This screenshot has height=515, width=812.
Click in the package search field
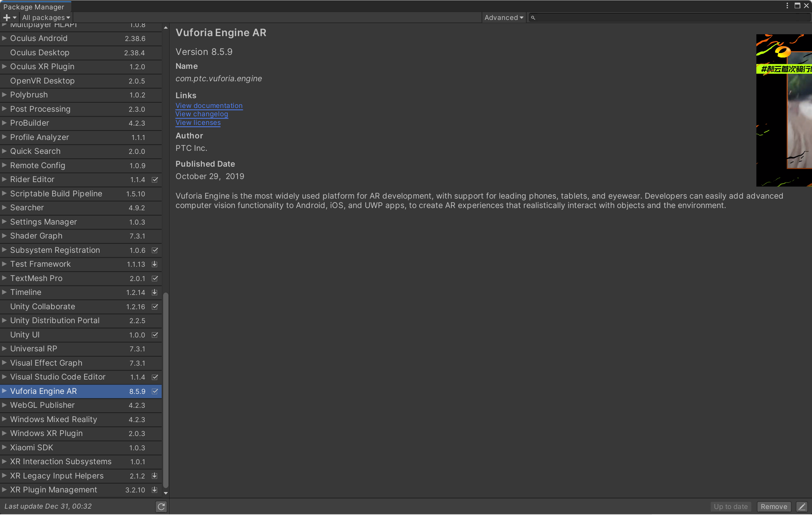[669, 18]
